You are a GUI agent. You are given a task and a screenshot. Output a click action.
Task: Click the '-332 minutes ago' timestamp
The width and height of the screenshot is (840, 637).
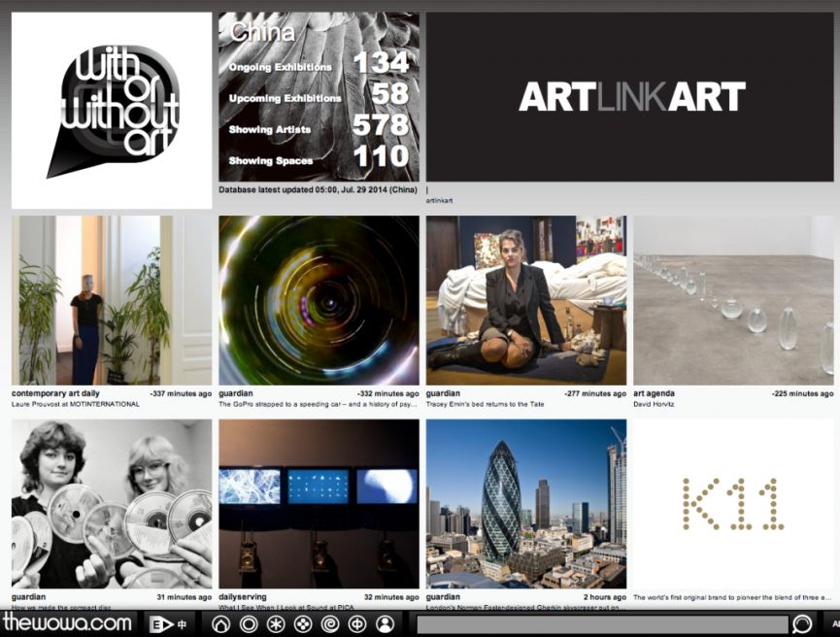388,394
